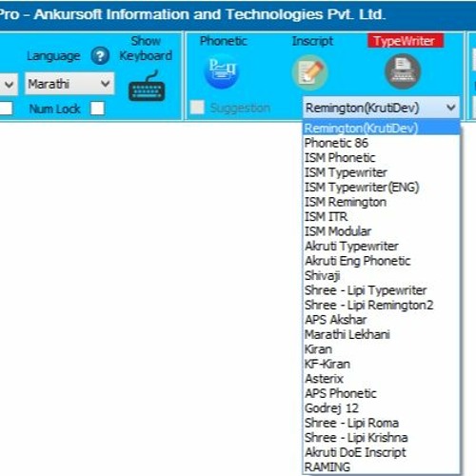Select ISM Remington option

click(382, 202)
